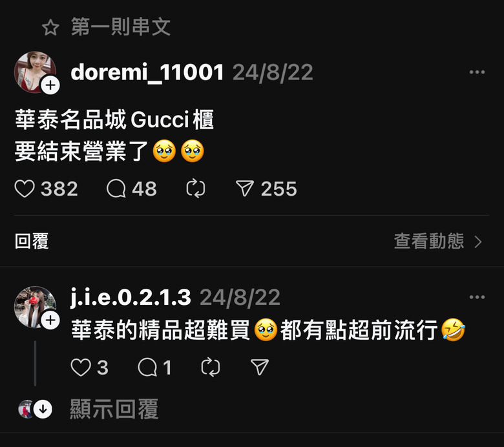The width and height of the screenshot is (504, 447).
Task: Select the 回覆 replies header
Action: [32, 242]
